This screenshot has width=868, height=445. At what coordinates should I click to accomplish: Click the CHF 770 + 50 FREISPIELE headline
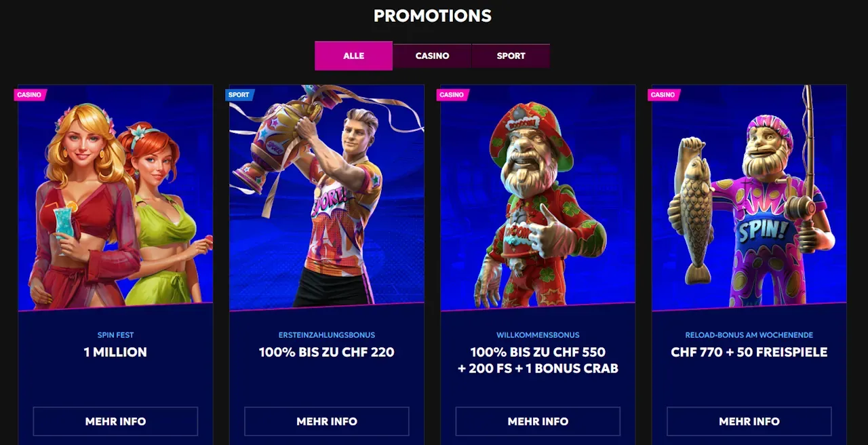coord(749,352)
